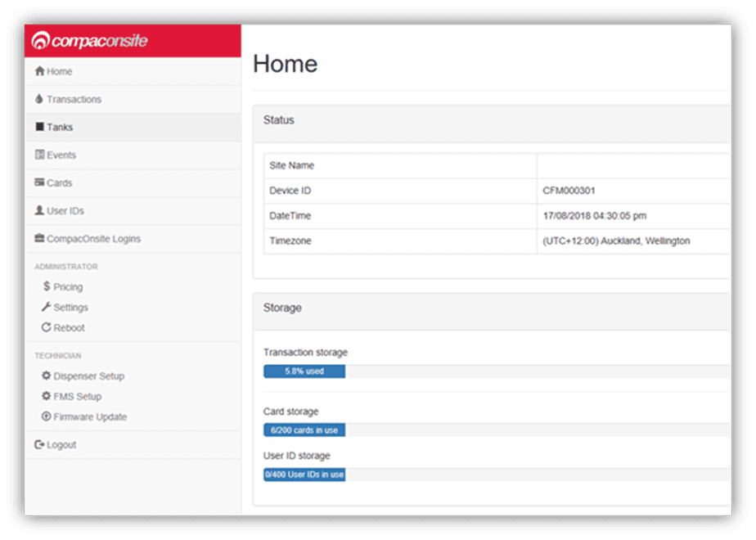
Task: Click the DateTime label cell
Action: [400, 216]
